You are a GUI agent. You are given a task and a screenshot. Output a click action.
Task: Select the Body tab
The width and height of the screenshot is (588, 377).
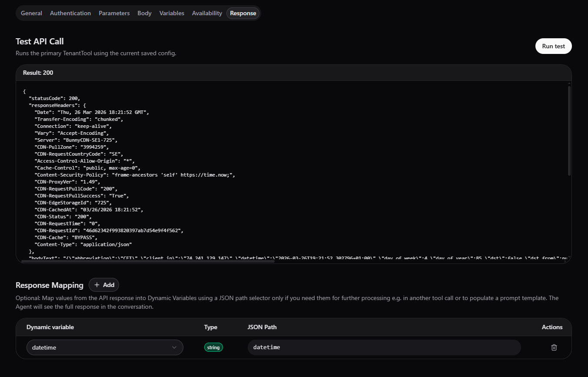tap(144, 13)
